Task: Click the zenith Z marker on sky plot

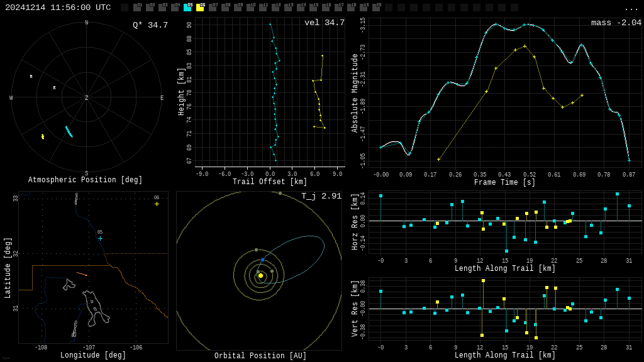Action: pyautogui.click(x=87, y=98)
